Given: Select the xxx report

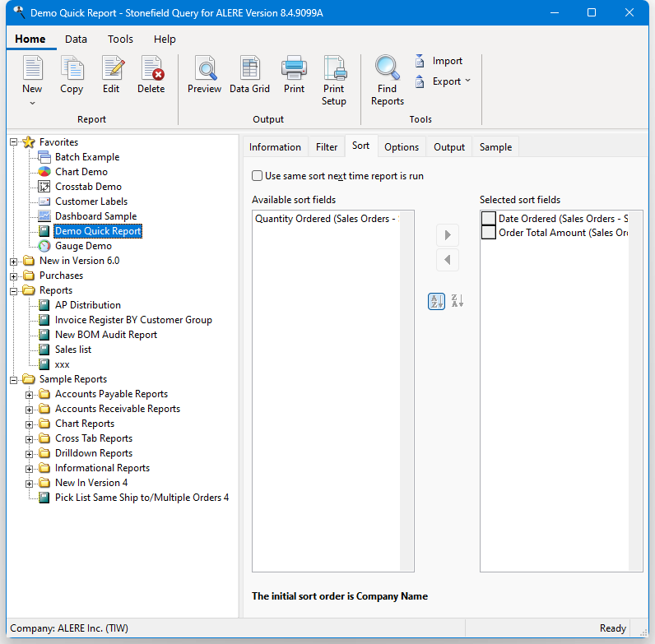Looking at the screenshot, I should tap(63, 364).
